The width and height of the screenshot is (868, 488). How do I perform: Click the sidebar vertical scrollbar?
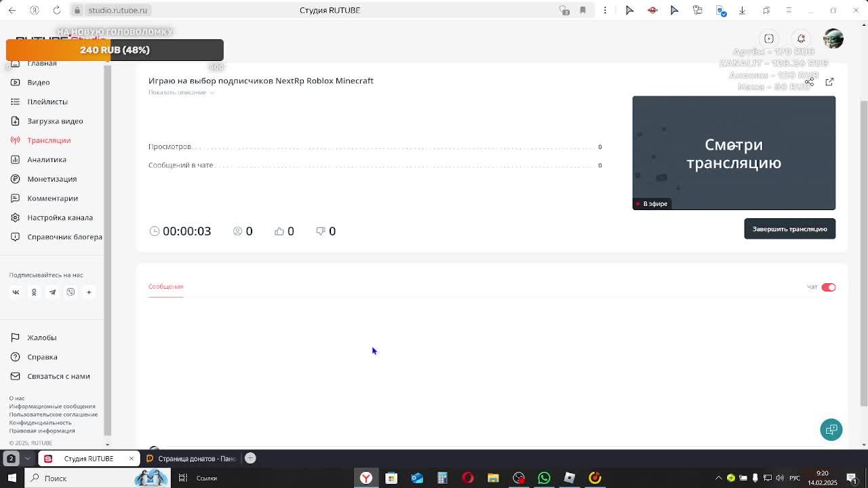(x=107, y=251)
